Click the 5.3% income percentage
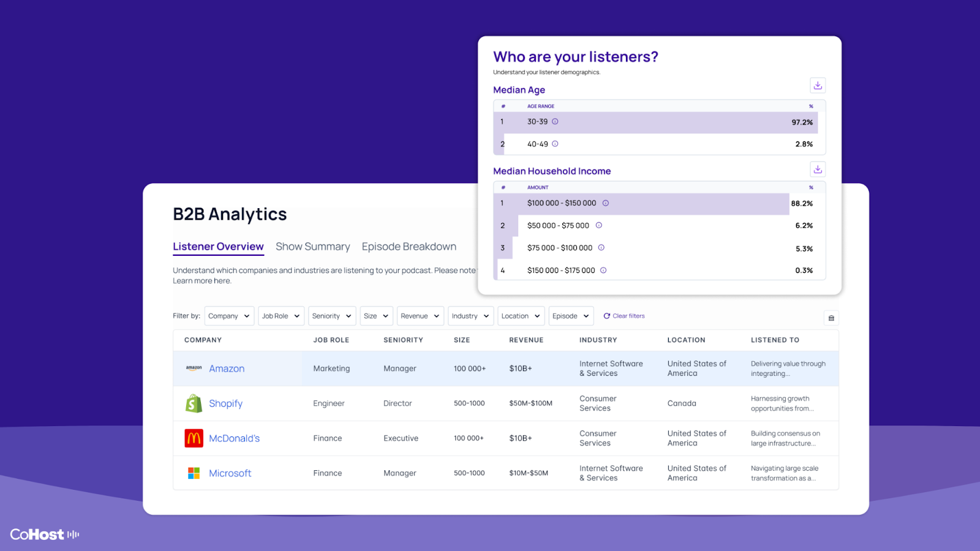This screenshot has height=551, width=980. pos(804,249)
